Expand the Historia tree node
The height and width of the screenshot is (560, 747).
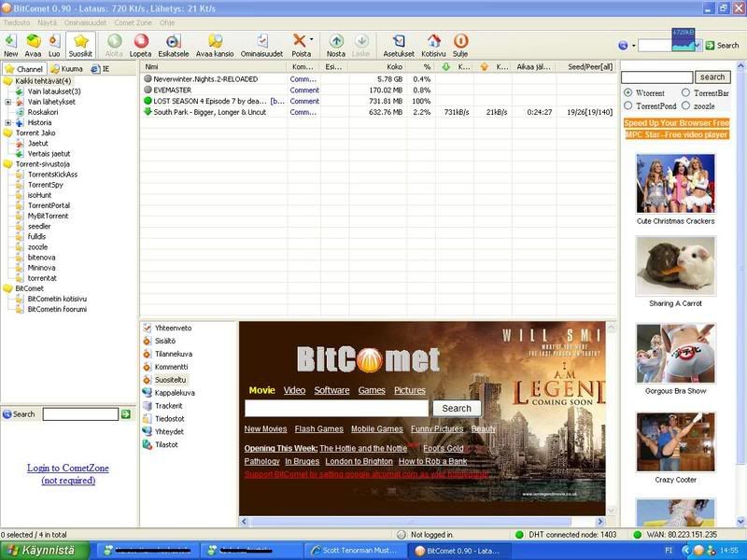coord(8,122)
